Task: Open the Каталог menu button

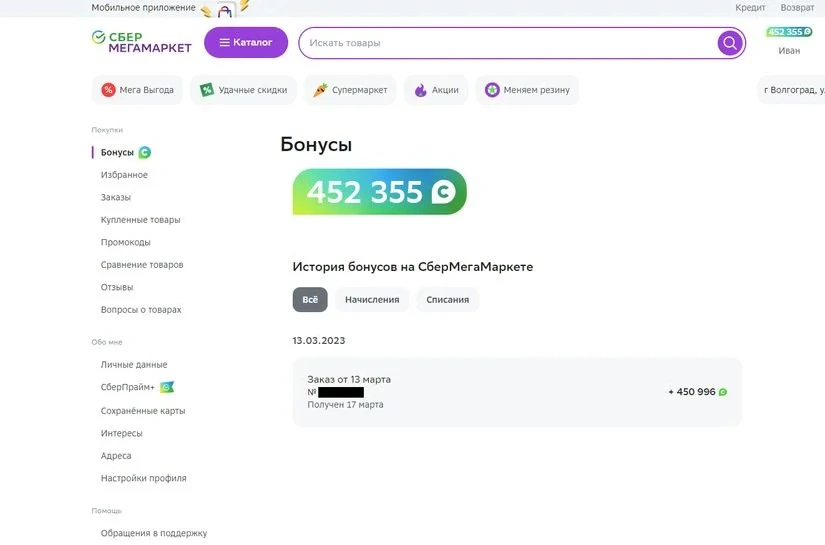Action: [x=246, y=43]
